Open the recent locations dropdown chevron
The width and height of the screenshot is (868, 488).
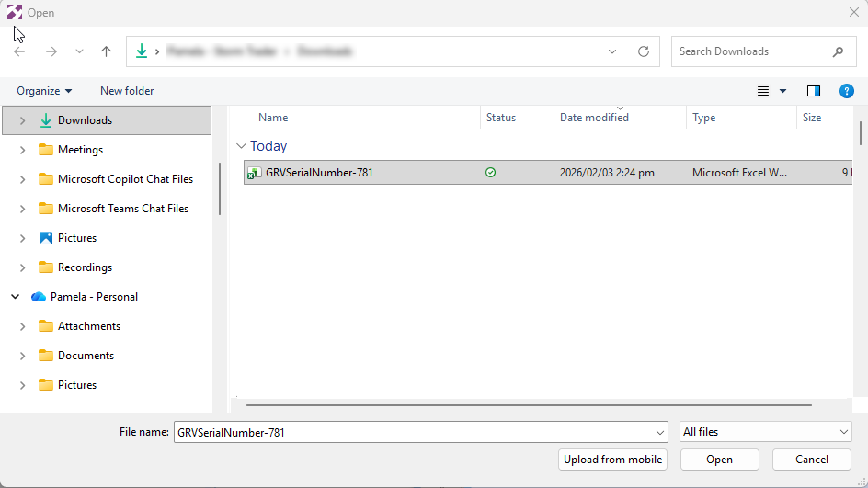(x=79, y=51)
